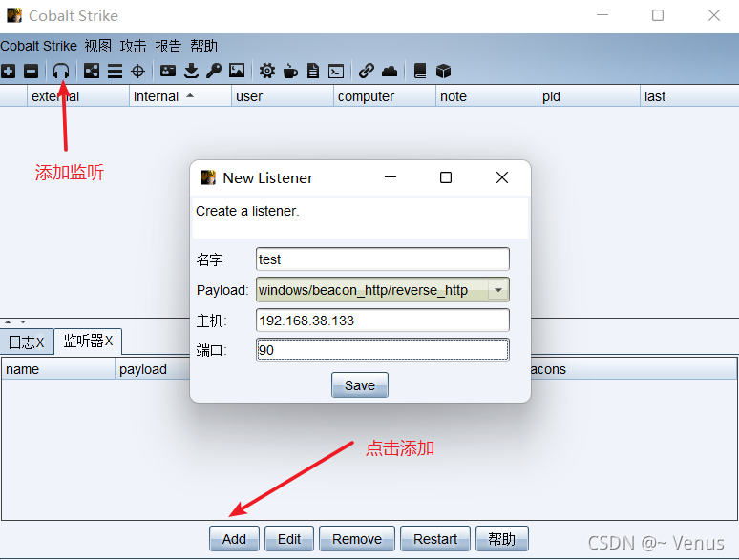Open Credentials ID-card icon
Image resolution: width=739 pixels, height=560 pixels.
tap(168, 72)
